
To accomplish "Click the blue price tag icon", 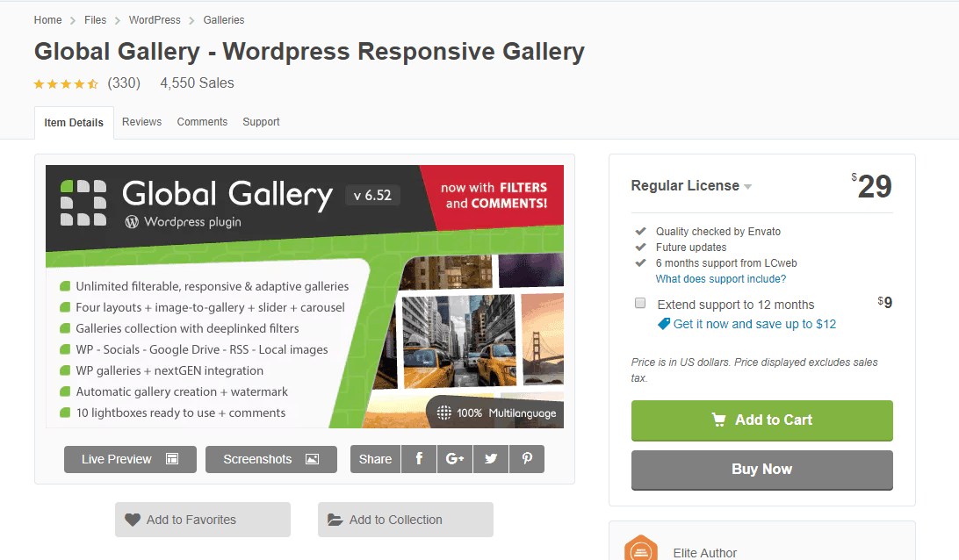I will 664,324.
